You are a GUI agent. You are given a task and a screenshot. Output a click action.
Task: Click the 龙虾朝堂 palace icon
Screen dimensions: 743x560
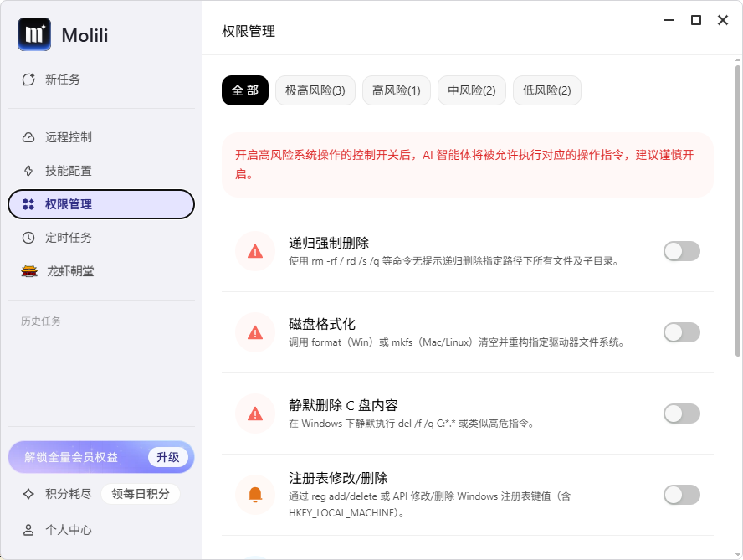click(x=29, y=271)
